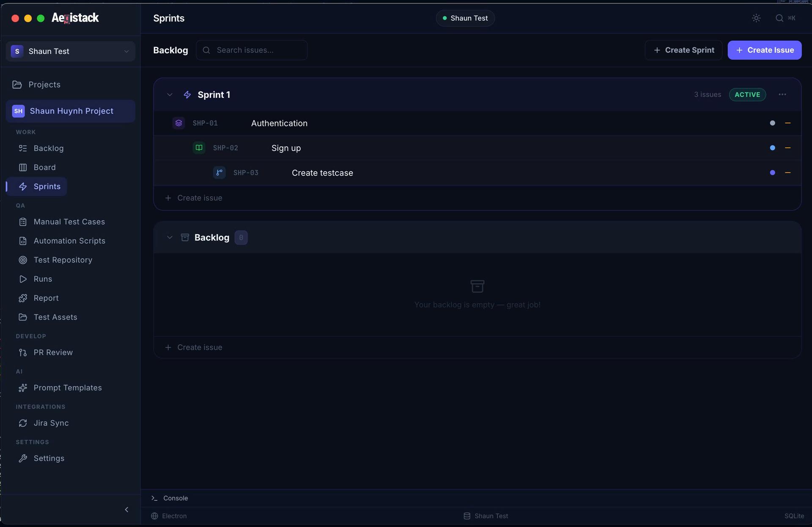Open the Board view

[x=44, y=167]
